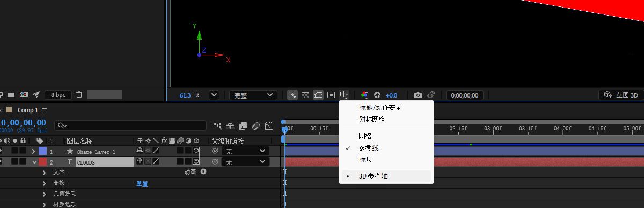Open project flowchart rocket icon

[x=36, y=95]
